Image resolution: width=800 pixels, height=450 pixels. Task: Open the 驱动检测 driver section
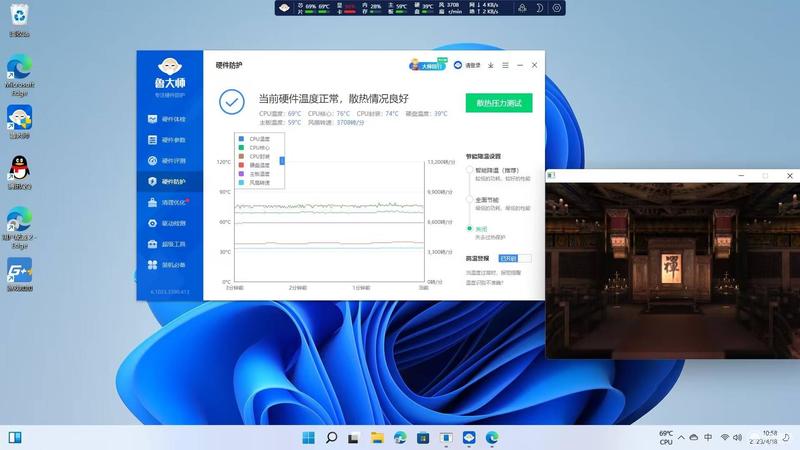point(168,223)
